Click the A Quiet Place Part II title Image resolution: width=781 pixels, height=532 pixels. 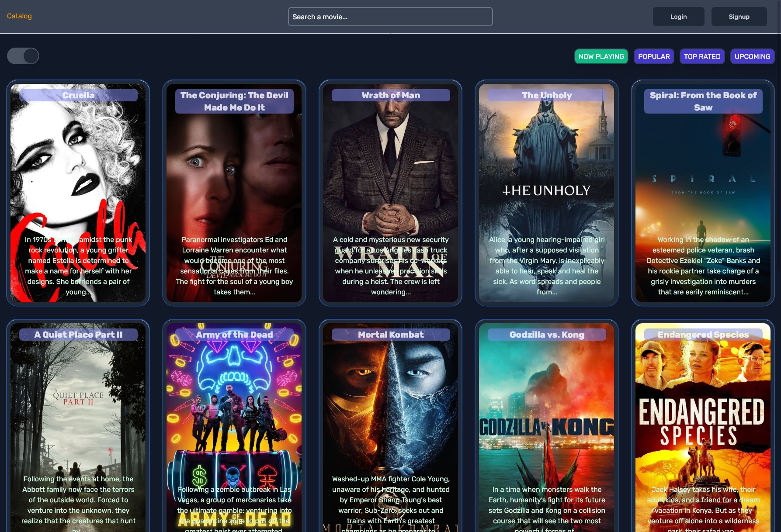[78, 335]
